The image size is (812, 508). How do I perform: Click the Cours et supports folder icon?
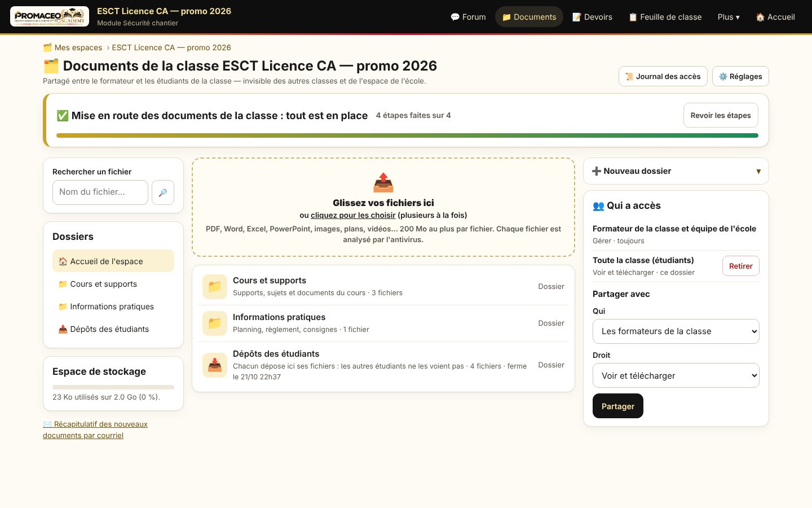coord(215,287)
